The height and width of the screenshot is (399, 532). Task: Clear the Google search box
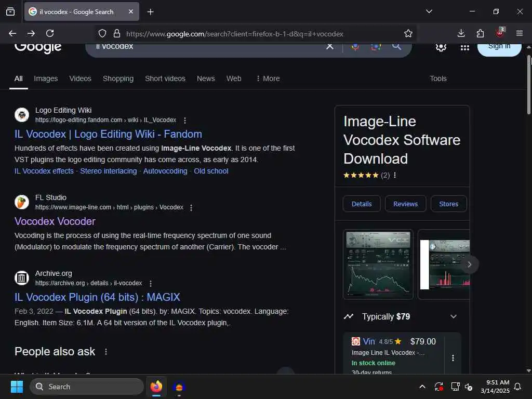pyautogui.click(x=329, y=46)
